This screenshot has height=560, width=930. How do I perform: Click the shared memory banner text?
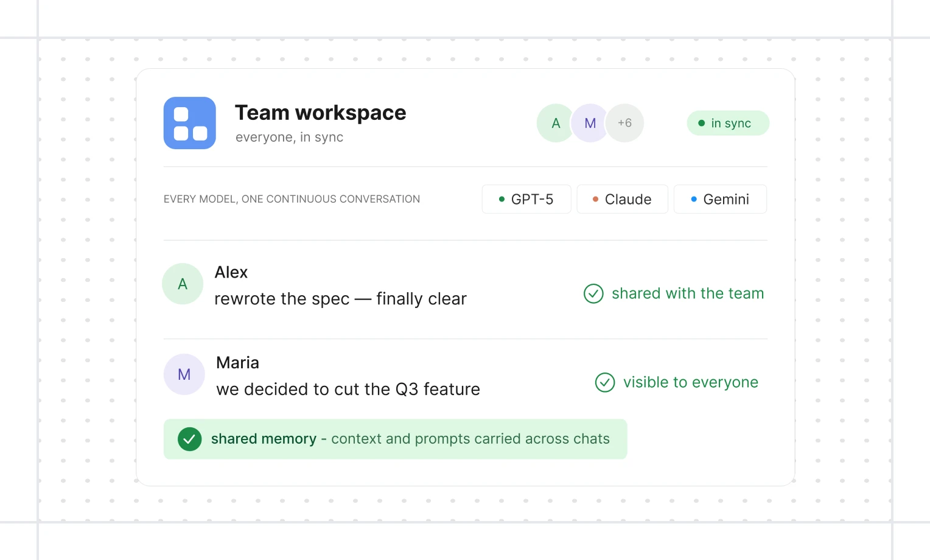tap(410, 439)
